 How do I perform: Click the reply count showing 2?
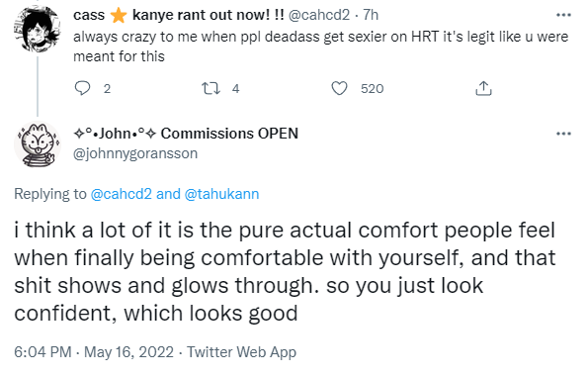[107, 89]
